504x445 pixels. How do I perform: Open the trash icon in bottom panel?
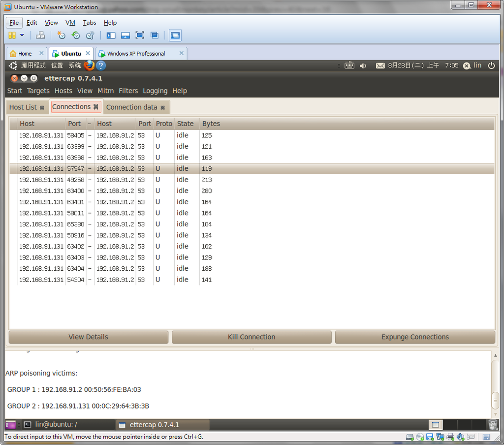(492, 424)
